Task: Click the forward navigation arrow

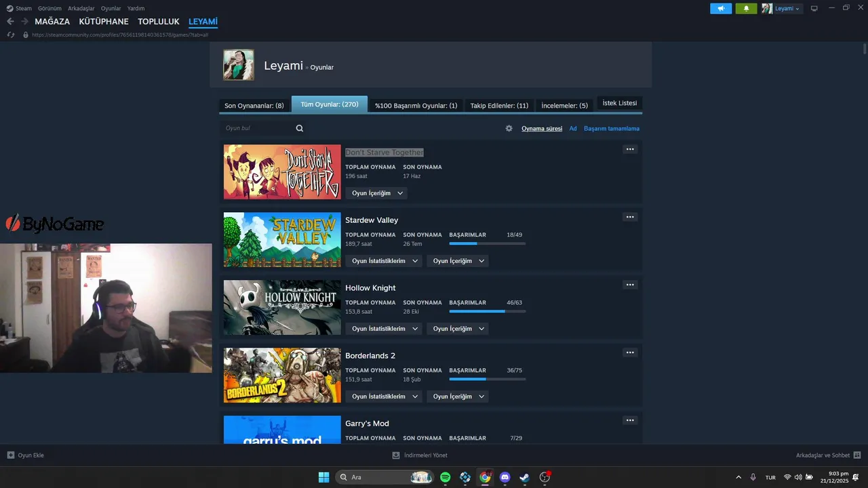Action: tap(24, 22)
